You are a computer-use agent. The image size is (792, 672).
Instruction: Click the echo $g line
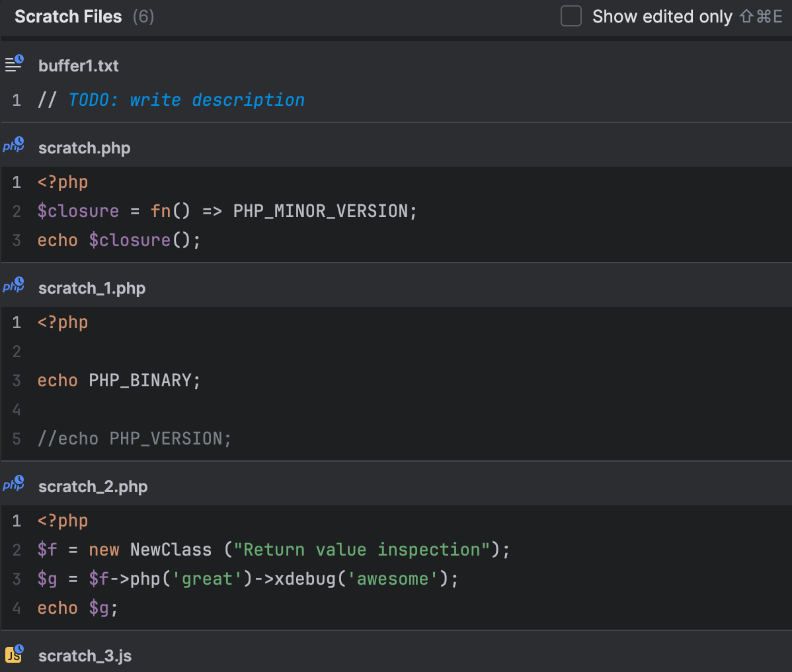click(x=77, y=608)
